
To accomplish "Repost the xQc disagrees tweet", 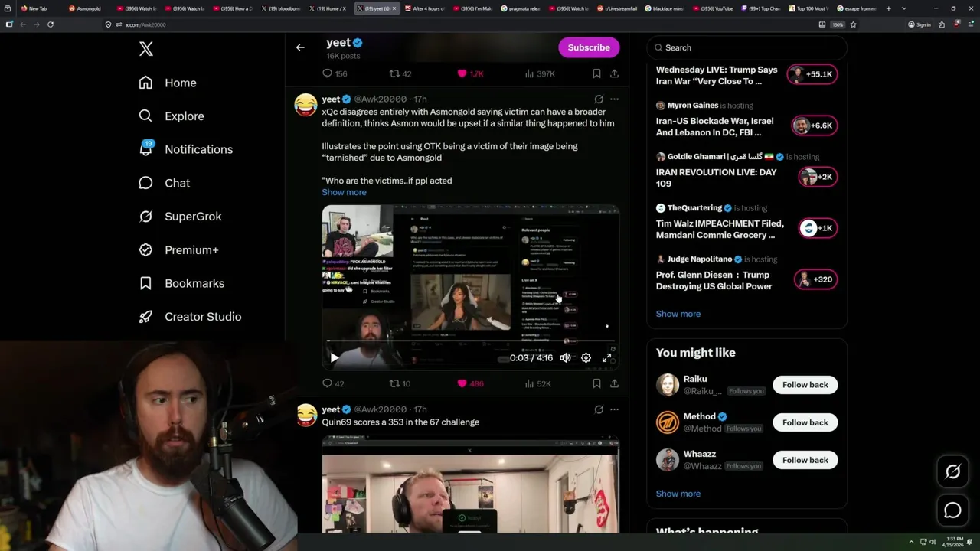I will coord(400,383).
